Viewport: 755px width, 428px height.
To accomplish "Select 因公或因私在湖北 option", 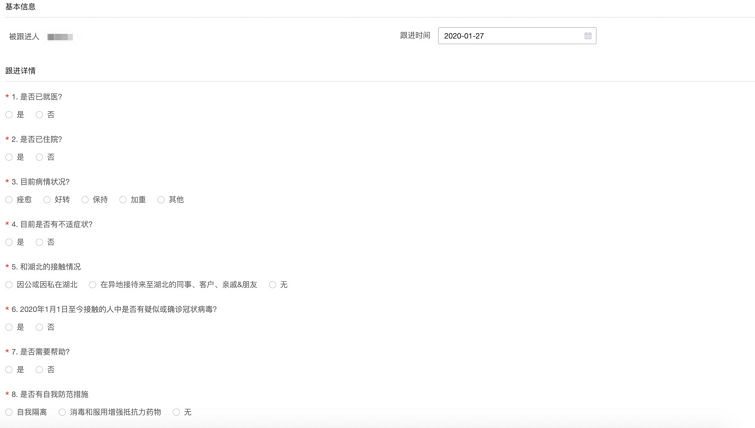I will (9, 285).
